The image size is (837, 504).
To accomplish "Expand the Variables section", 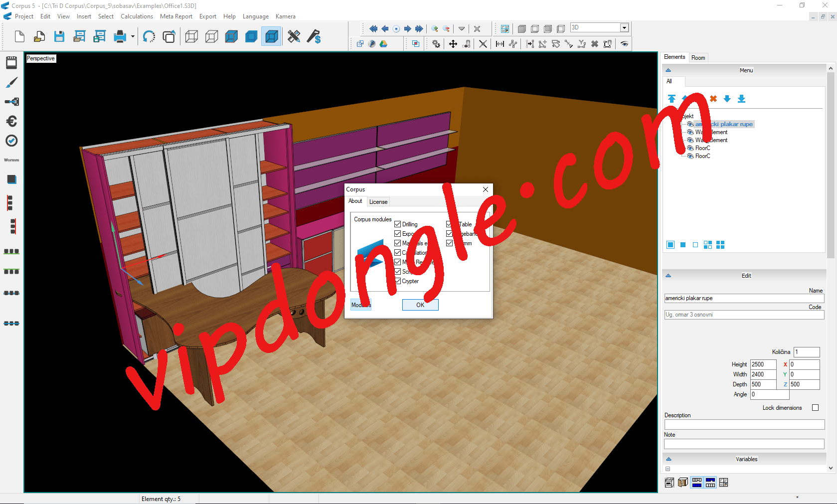I will coord(669,459).
